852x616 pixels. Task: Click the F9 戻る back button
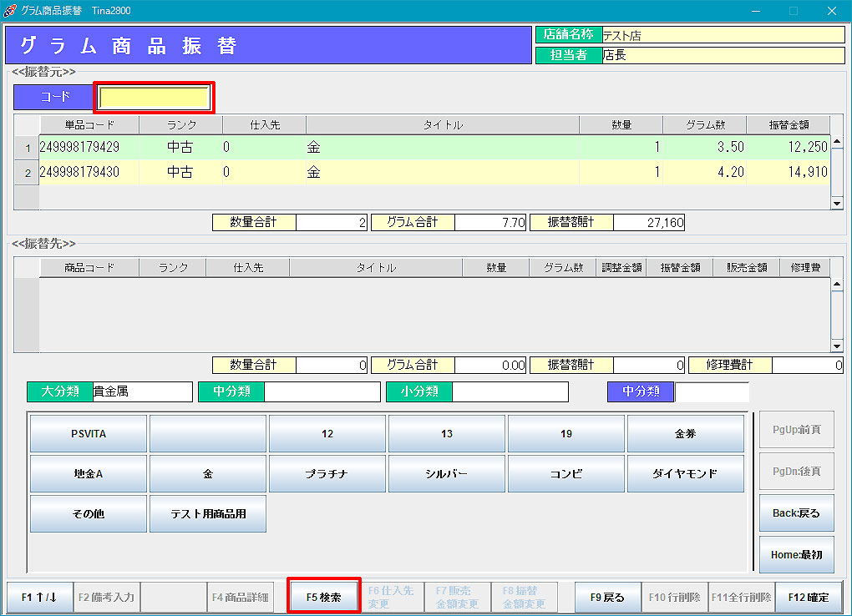(x=607, y=597)
